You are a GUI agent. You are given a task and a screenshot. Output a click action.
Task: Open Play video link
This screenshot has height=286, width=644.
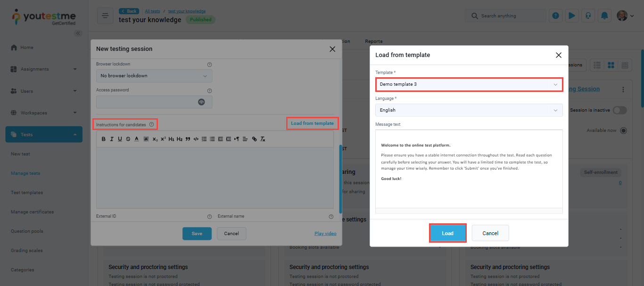325,234
